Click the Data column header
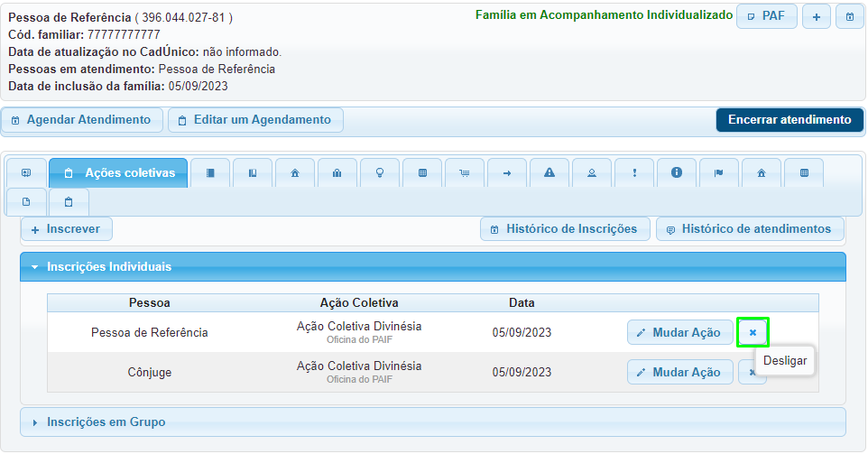Image resolution: width=868 pixels, height=454 pixels. click(x=522, y=303)
